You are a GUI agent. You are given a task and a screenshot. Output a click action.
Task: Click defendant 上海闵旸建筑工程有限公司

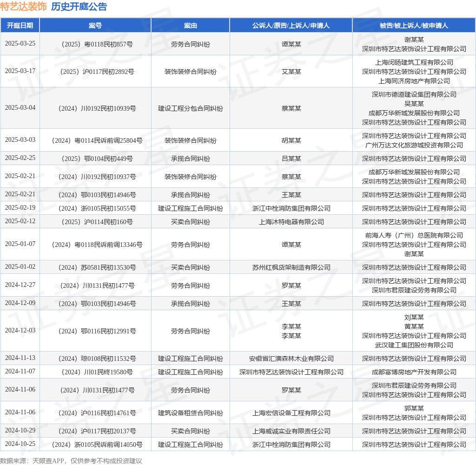[414, 62]
